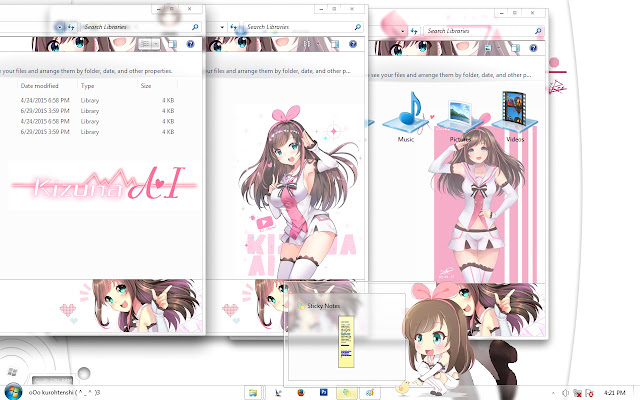Open the 4:21 PM taskbar clock
This screenshot has width=640, height=400.
click(614, 393)
